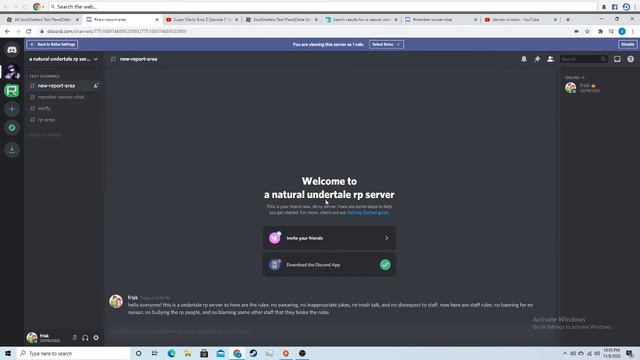
Task: Explore public servers compass icon
Action: pyautogui.click(x=12, y=128)
